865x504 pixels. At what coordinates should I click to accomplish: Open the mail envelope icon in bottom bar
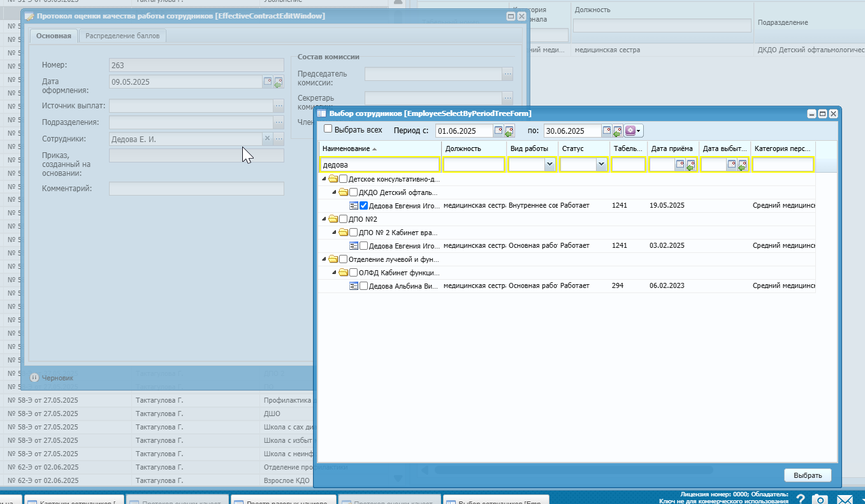tap(845, 499)
